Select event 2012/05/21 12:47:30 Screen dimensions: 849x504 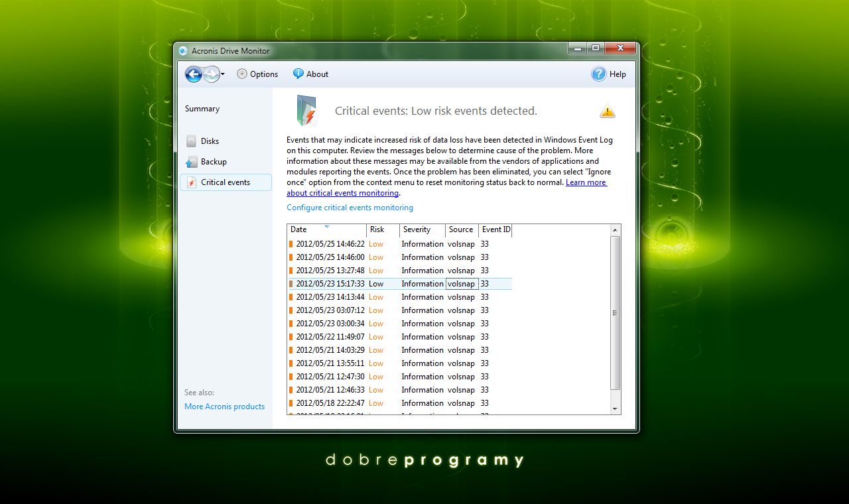[x=399, y=377]
